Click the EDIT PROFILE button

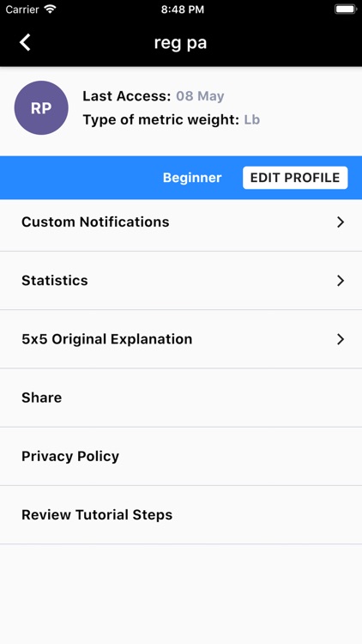tap(295, 178)
